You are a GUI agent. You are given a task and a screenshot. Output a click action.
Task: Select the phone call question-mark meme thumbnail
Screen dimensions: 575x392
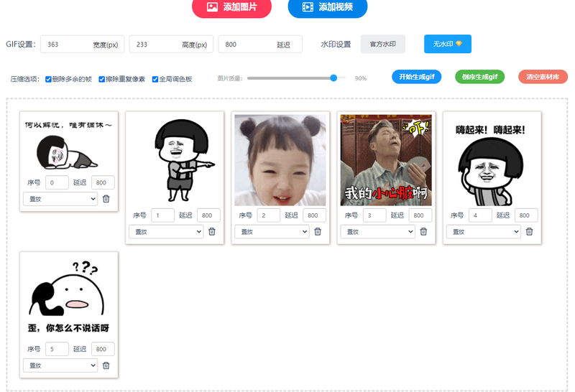tap(68, 297)
